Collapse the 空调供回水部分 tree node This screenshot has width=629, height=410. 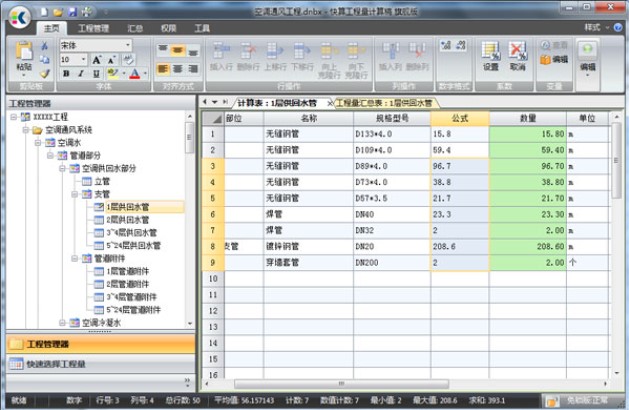(x=62, y=168)
